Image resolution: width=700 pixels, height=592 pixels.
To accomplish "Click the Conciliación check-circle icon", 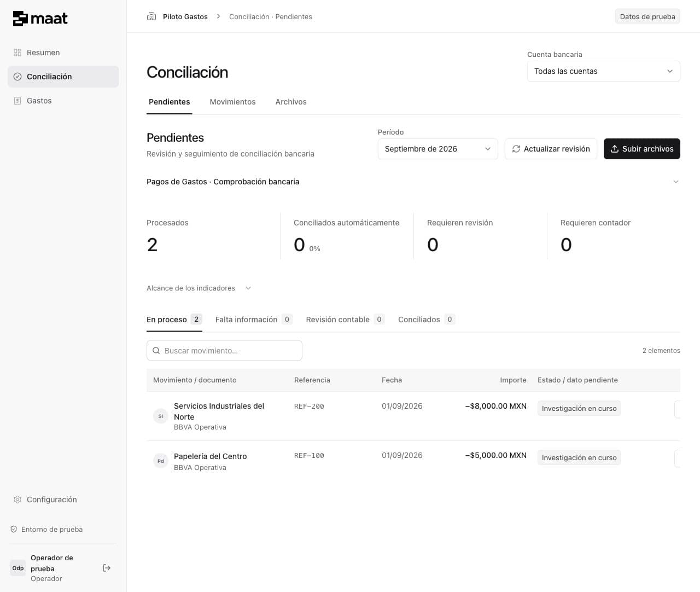I will [17, 77].
